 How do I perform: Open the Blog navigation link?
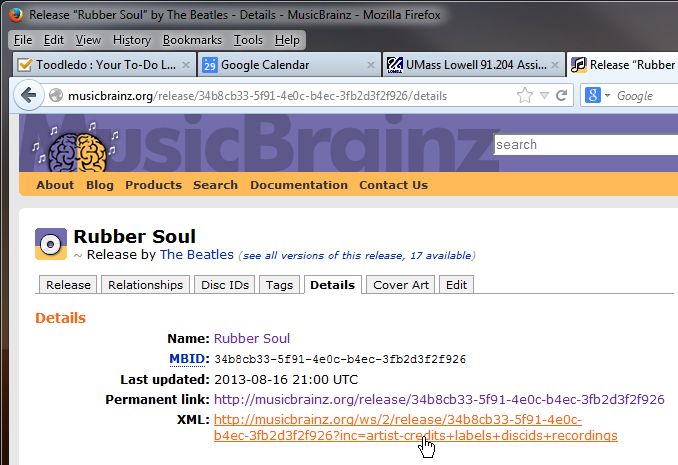[x=100, y=185]
